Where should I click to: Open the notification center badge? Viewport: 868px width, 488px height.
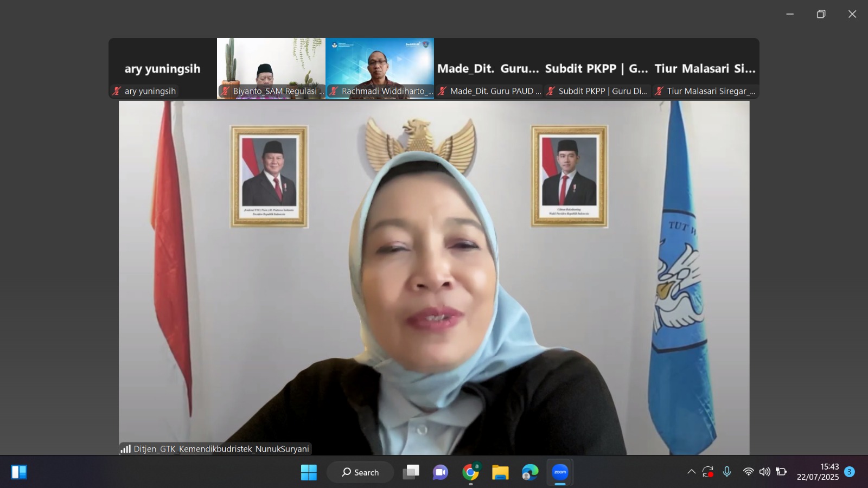(850, 472)
